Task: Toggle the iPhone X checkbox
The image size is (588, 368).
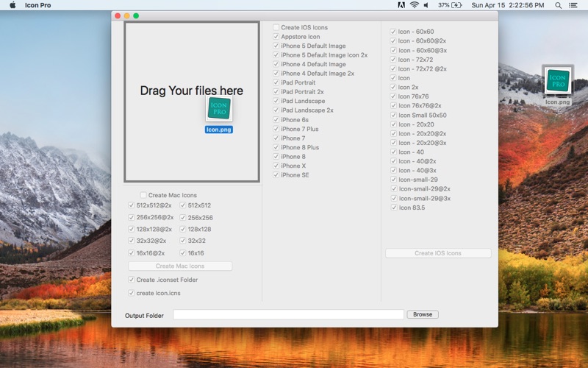Action: click(x=276, y=166)
